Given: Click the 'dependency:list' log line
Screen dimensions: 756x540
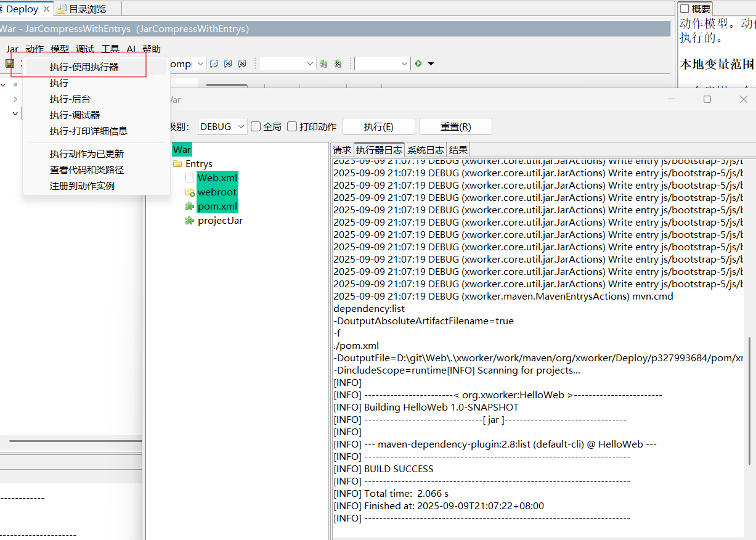Looking at the screenshot, I should click(x=369, y=309).
